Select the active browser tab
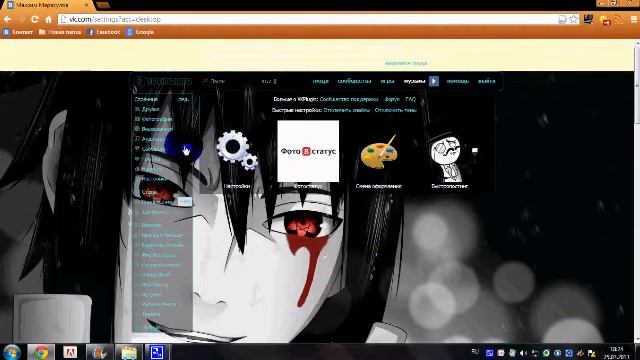The image size is (640, 360). pos(47,5)
